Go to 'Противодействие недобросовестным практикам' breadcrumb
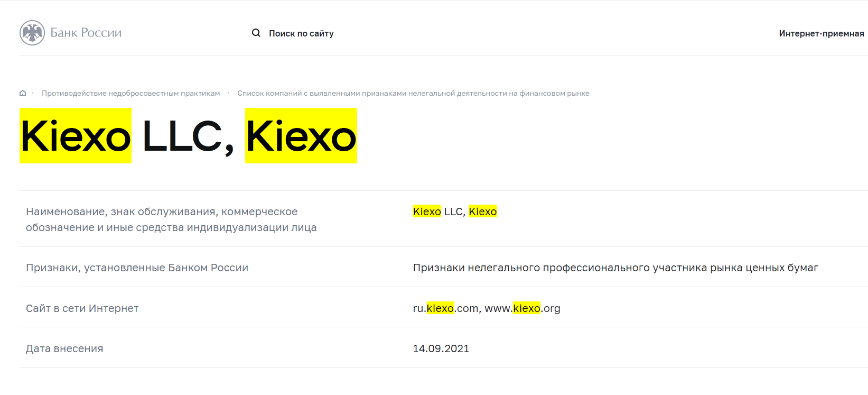This screenshot has width=868, height=395. click(131, 93)
